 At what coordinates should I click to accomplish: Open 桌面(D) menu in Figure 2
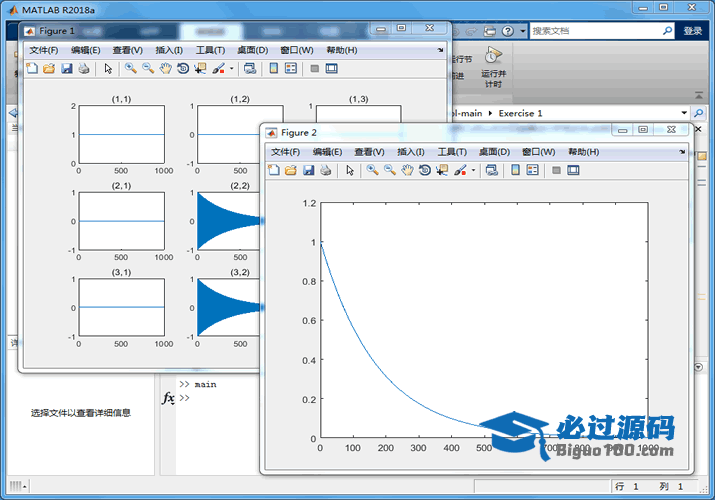tap(494, 152)
